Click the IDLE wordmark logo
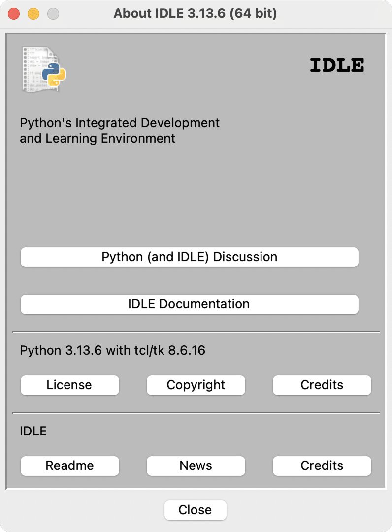This screenshot has height=532, width=392. coord(337,65)
